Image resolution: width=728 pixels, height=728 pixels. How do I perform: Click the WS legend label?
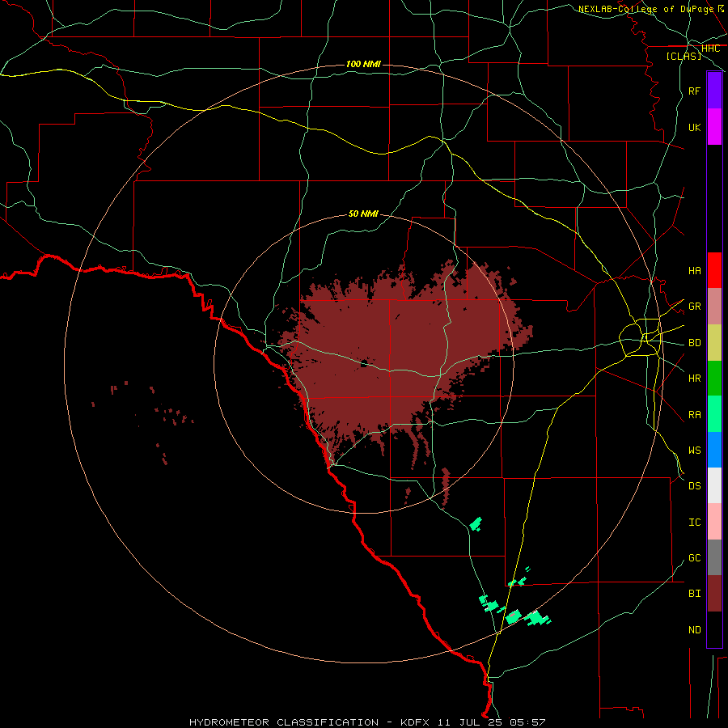(x=694, y=451)
